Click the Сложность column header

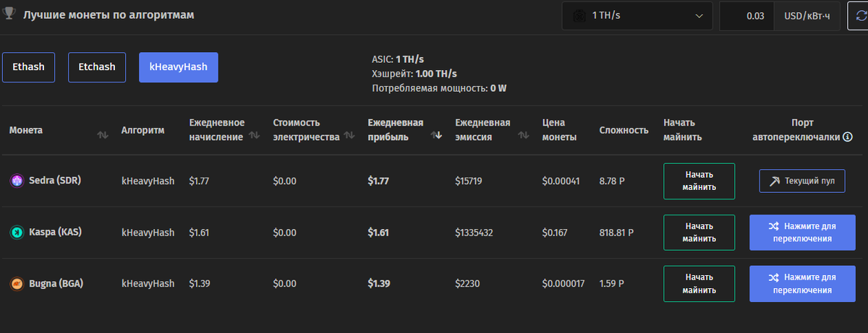pos(624,130)
